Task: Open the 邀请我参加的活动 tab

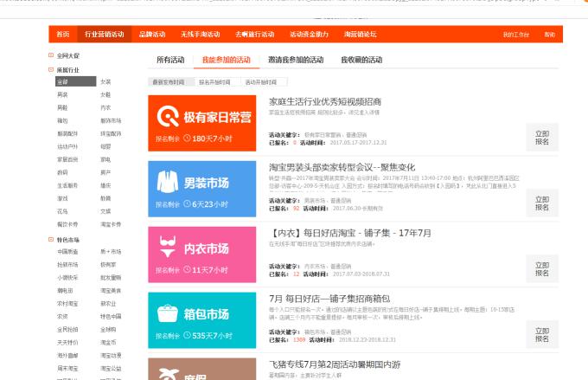Action: 295,61
